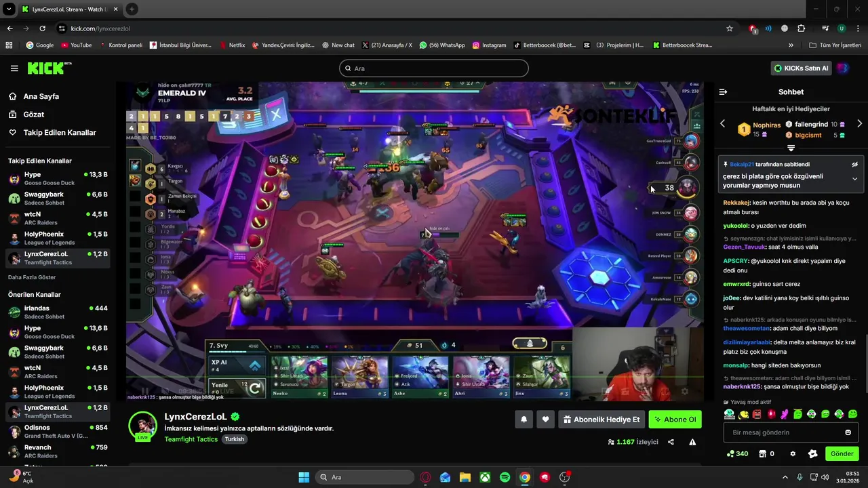868x488 pixels.
Task: Insert the yellow bee emote
Action: pos(743,414)
